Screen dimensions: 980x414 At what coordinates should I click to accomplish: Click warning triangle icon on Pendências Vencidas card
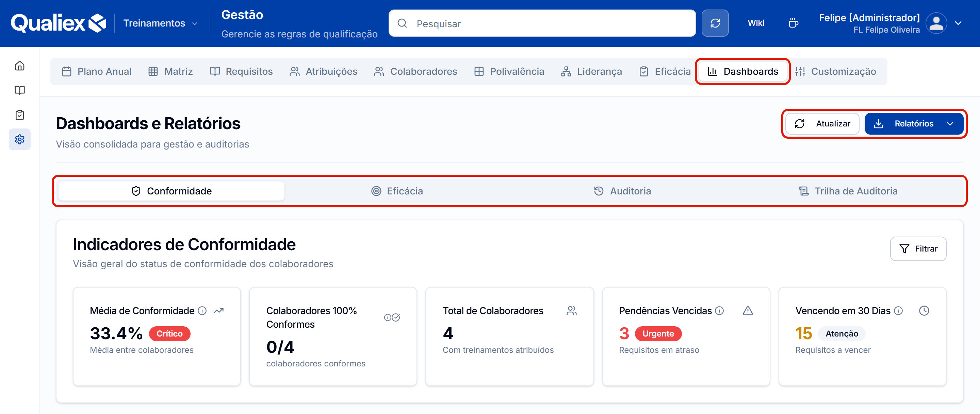tap(748, 311)
